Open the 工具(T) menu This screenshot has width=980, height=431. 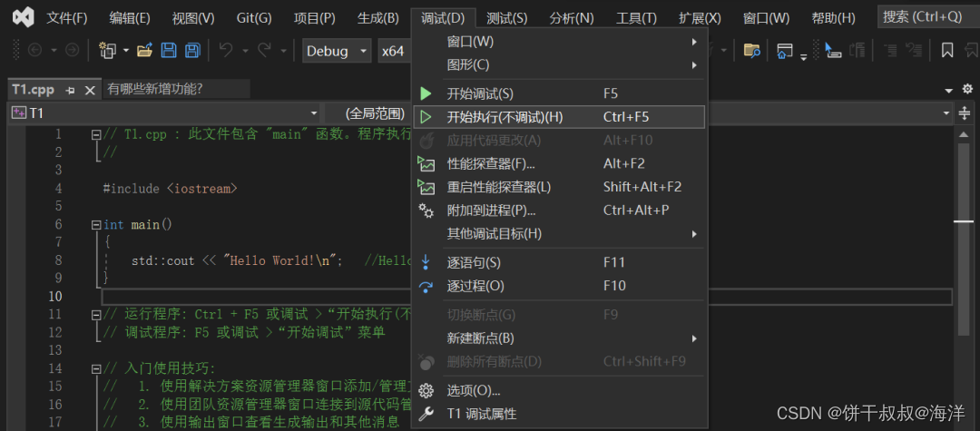click(x=636, y=17)
